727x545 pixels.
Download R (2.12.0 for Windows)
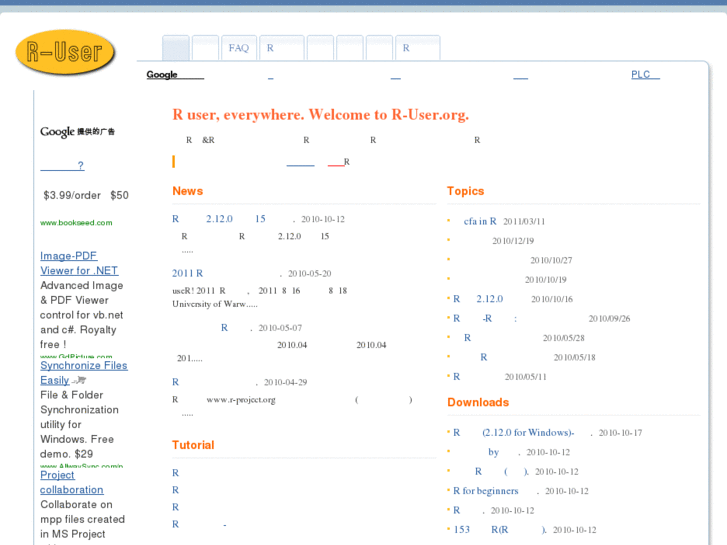(x=514, y=432)
